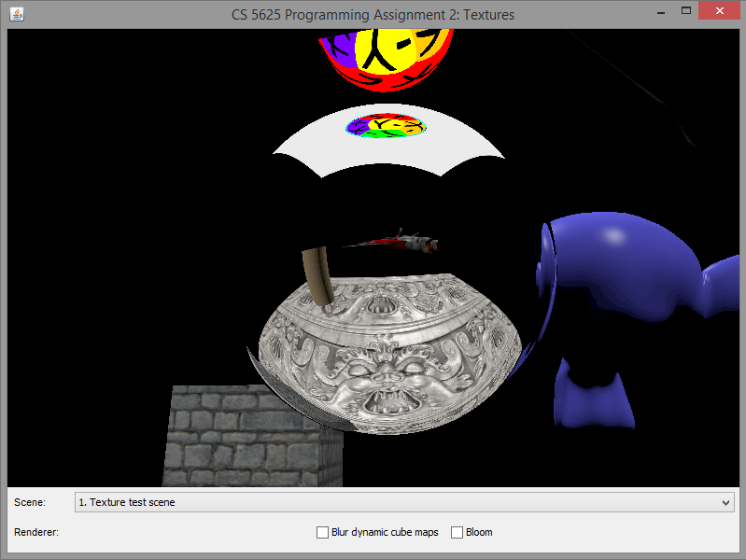Maximize the Textures assignment window
This screenshot has width=746, height=560.
686,11
